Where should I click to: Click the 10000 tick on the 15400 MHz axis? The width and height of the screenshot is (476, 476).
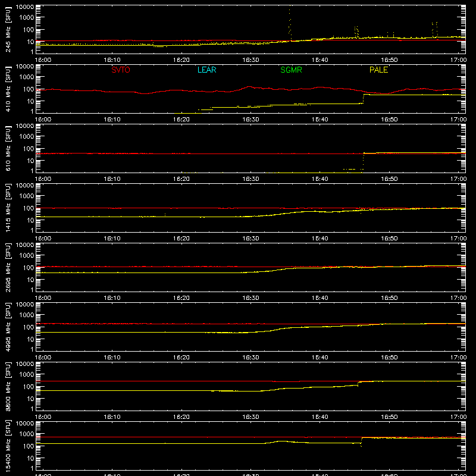click(25, 424)
